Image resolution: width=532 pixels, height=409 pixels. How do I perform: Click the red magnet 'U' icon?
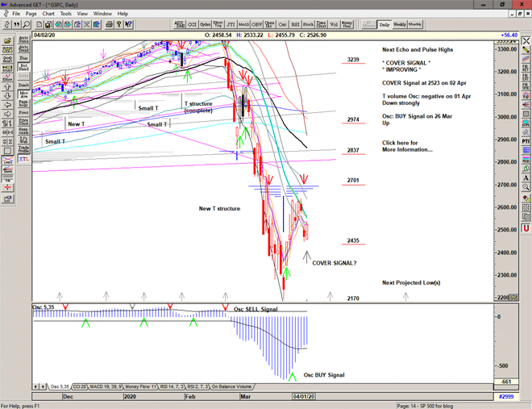(526, 228)
